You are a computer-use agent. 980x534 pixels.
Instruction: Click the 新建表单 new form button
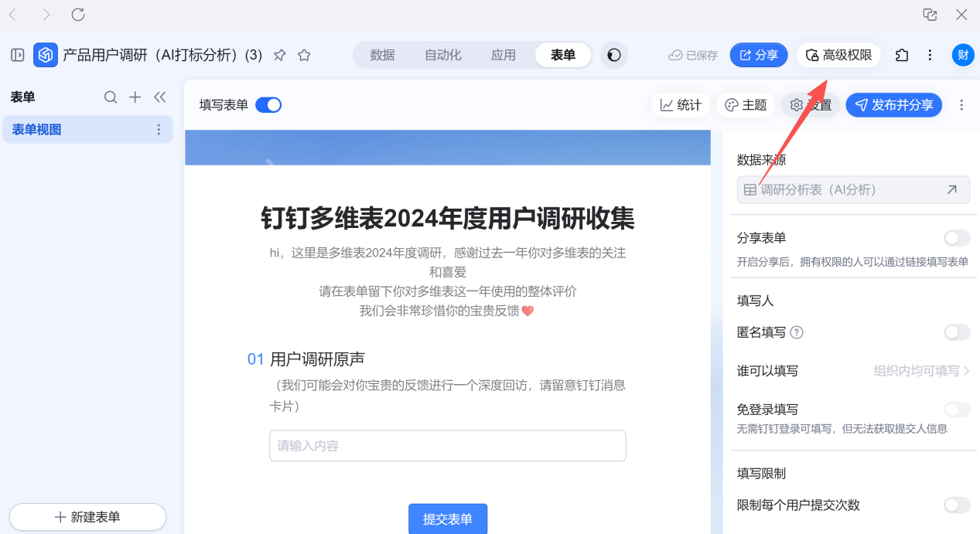(87, 517)
